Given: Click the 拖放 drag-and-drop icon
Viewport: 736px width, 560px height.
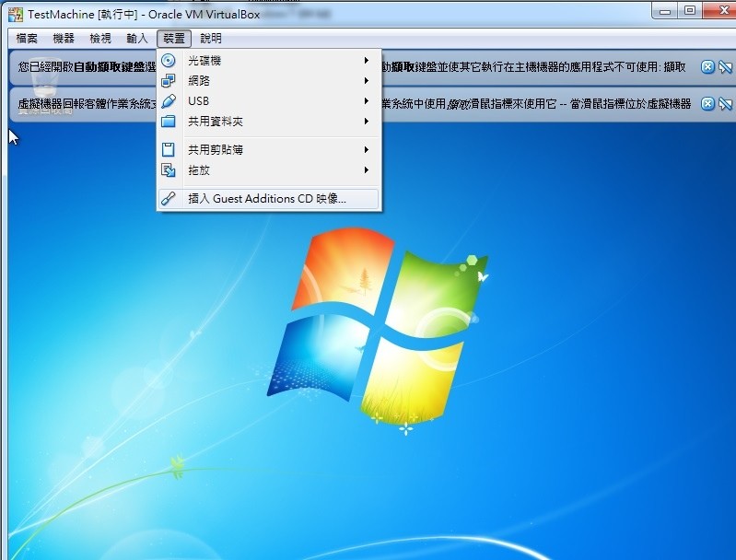Looking at the screenshot, I should (x=168, y=169).
